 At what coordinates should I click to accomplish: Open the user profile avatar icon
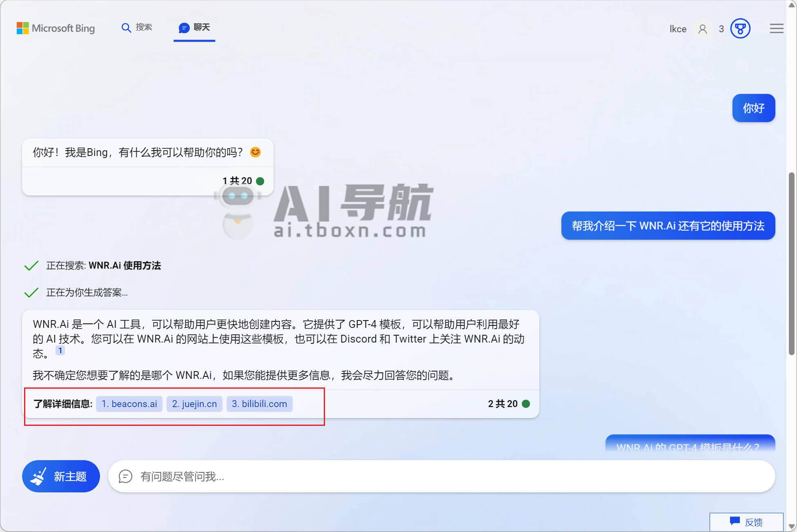[x=702, y=29]
